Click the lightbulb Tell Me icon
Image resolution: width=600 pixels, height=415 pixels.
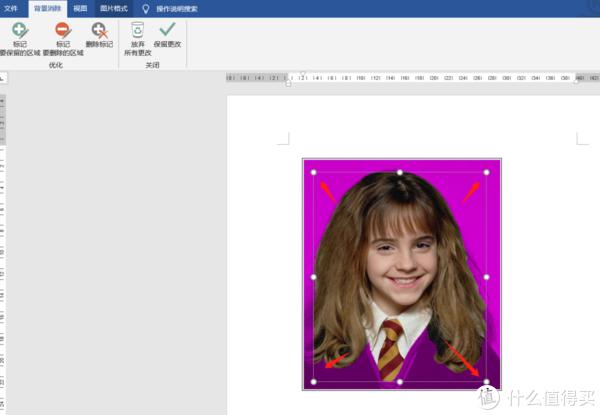(x=145, y=9)
